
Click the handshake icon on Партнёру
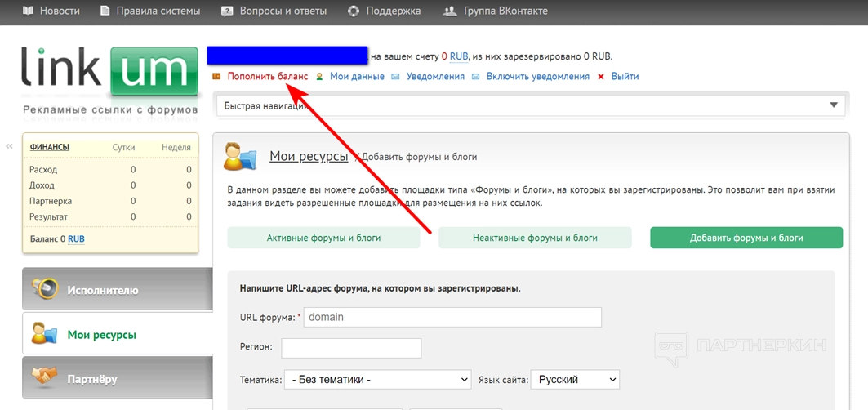pos(44,378)
